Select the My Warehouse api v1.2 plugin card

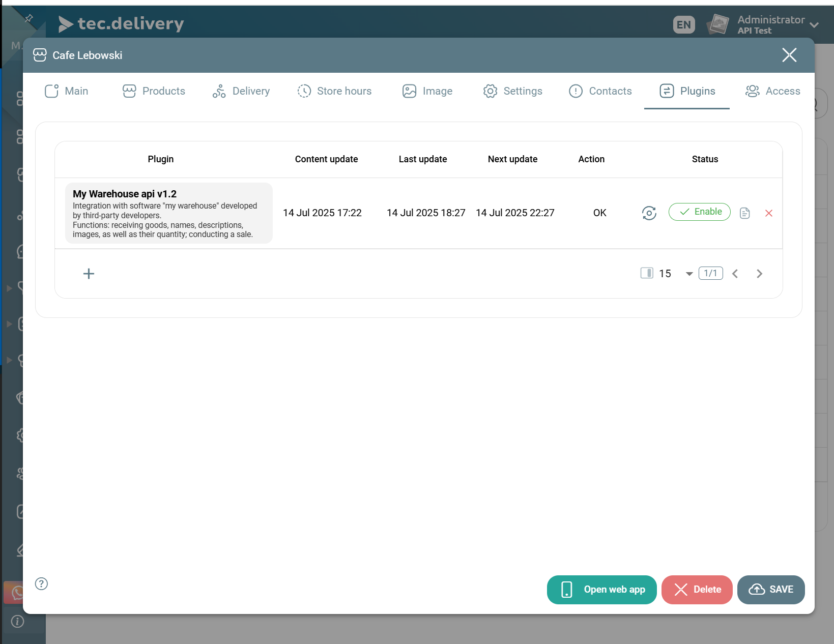coord(169,213)
